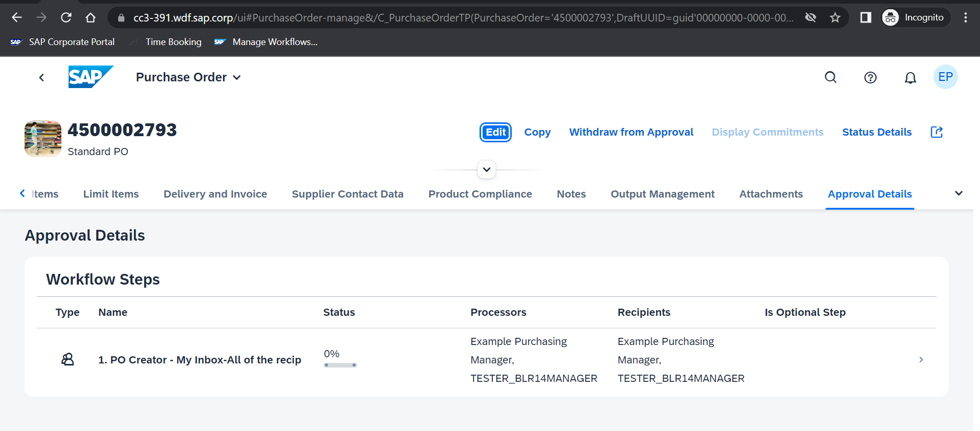Bookmark this page with star icon

pos(835,17)
